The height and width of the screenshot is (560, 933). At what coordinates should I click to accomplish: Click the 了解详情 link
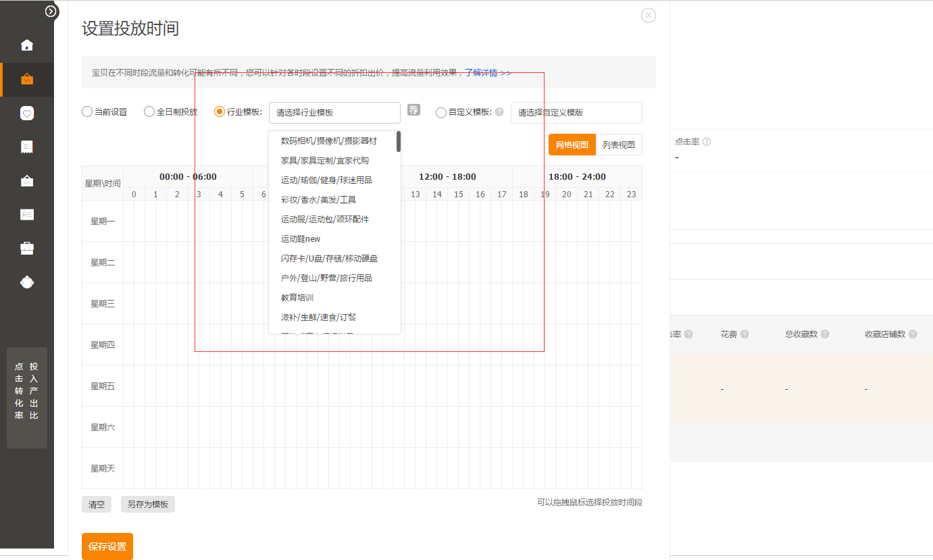(x=488, y=72)
